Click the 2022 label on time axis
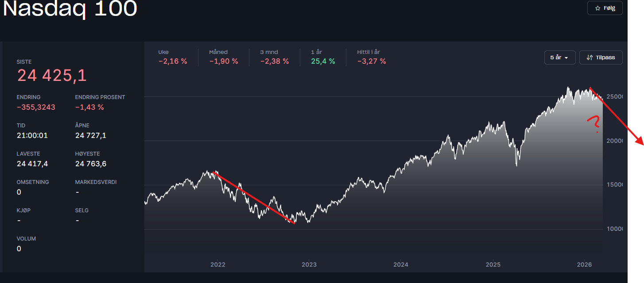644x283 pixels. tap(217, 265)
